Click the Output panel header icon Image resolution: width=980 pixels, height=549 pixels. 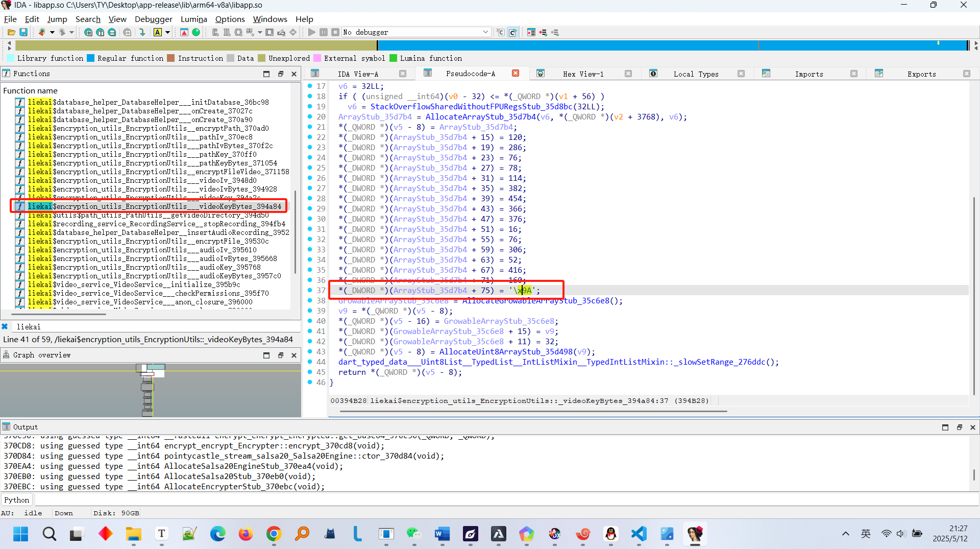point(7,427)
